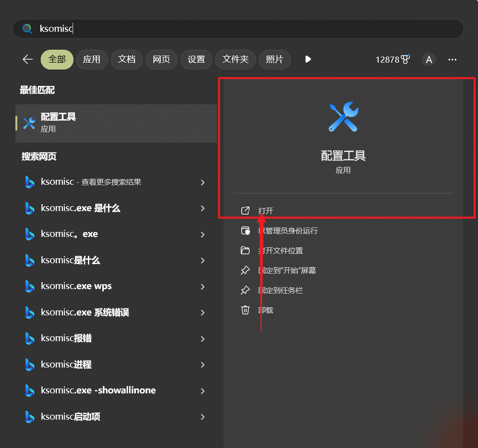Expand chevron for ksomisc.exe wps
The image size is (478, 448).
pos(203,287)
